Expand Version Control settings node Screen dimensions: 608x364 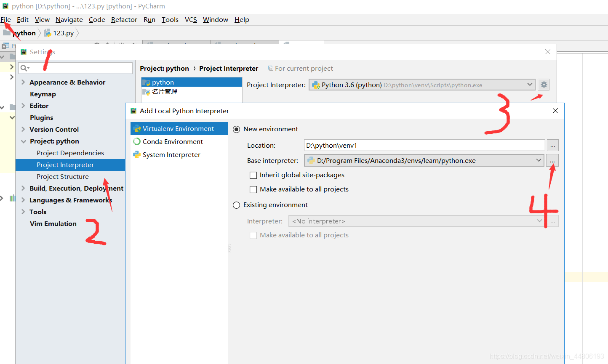[23, 129]
